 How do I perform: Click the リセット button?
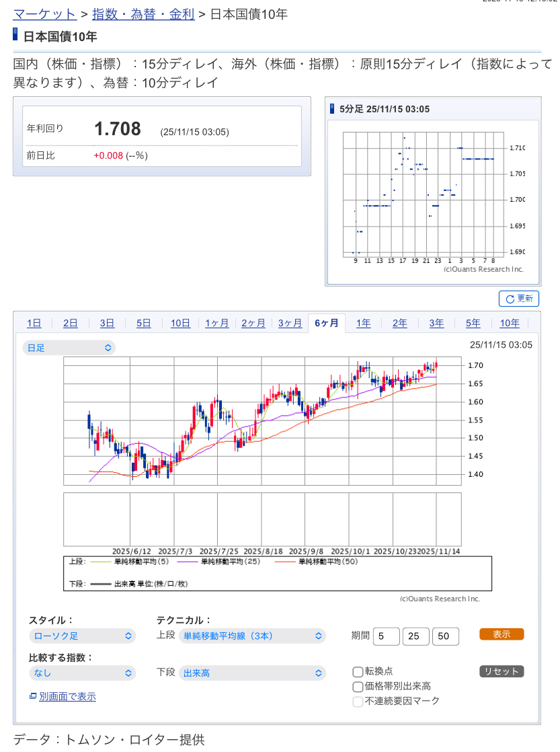tap(501, 671)
